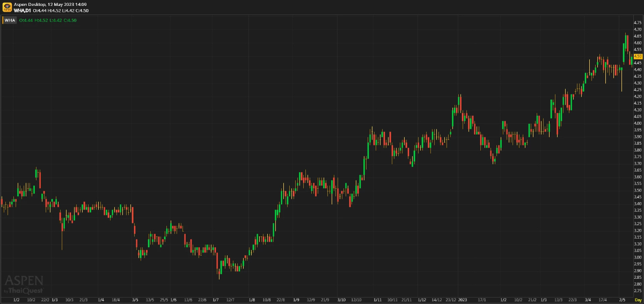
Task: Click the 4.75 price axis label
Action: 638,23
